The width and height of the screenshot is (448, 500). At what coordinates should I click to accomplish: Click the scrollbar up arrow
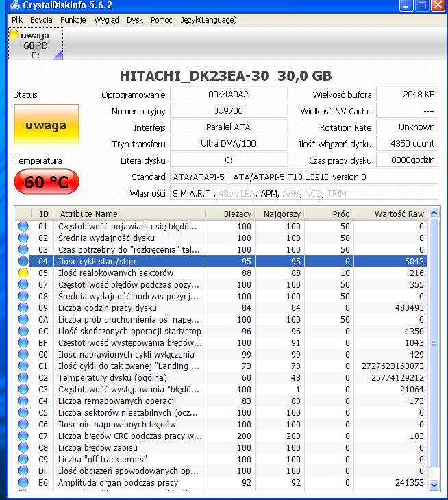pyautogui.click(x=434, y=213)
